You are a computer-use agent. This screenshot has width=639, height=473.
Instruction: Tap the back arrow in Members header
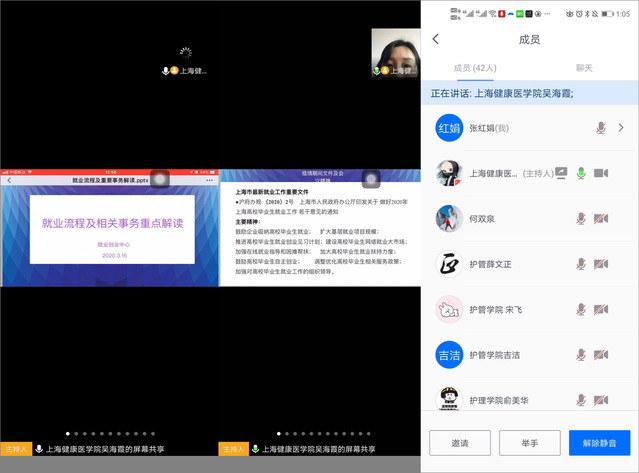[436, 39]
